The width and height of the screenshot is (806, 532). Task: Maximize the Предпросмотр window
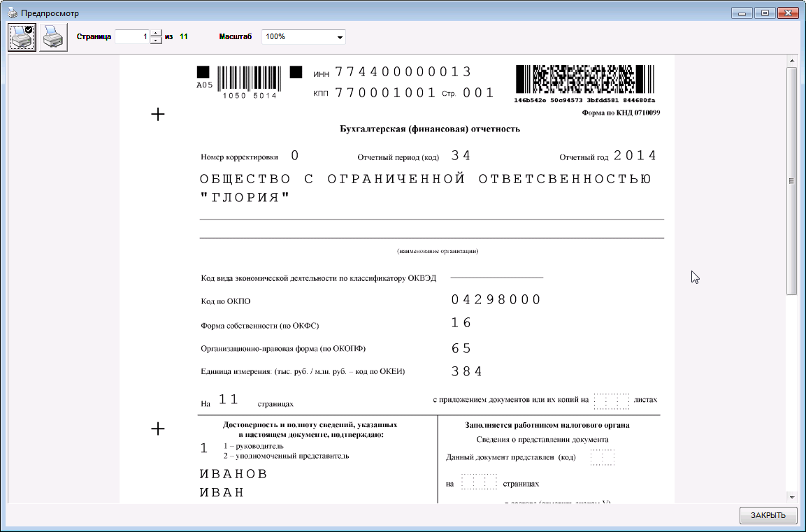tap(765, 13)
